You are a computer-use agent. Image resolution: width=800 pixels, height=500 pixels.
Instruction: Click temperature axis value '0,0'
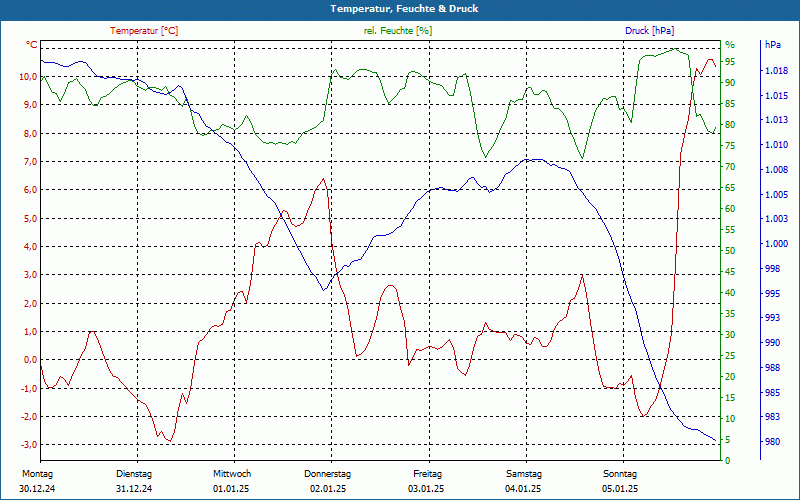30,360
